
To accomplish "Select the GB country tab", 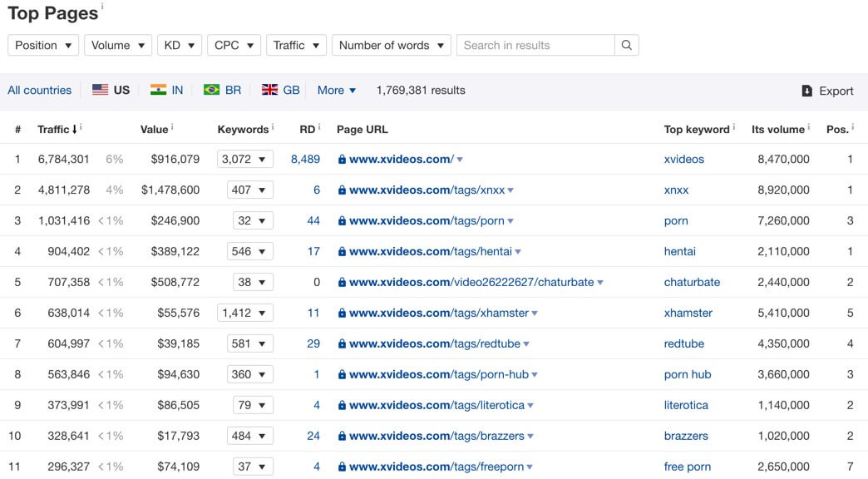I will [x=281, y=91].
